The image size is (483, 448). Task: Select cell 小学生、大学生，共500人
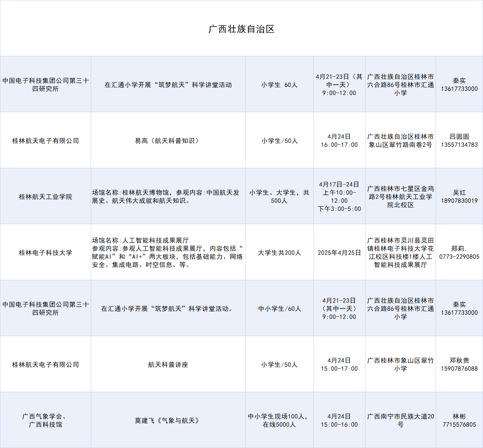pos(279,196)
